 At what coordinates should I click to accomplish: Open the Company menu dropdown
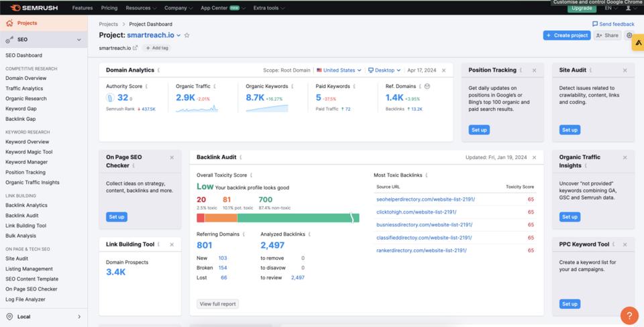pos(178,8)
